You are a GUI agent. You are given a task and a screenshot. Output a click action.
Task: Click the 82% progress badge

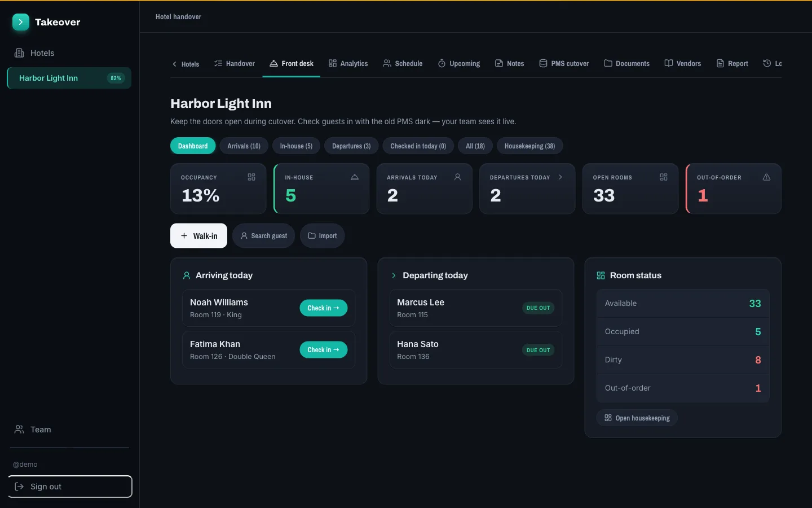(x=116, y=78)
